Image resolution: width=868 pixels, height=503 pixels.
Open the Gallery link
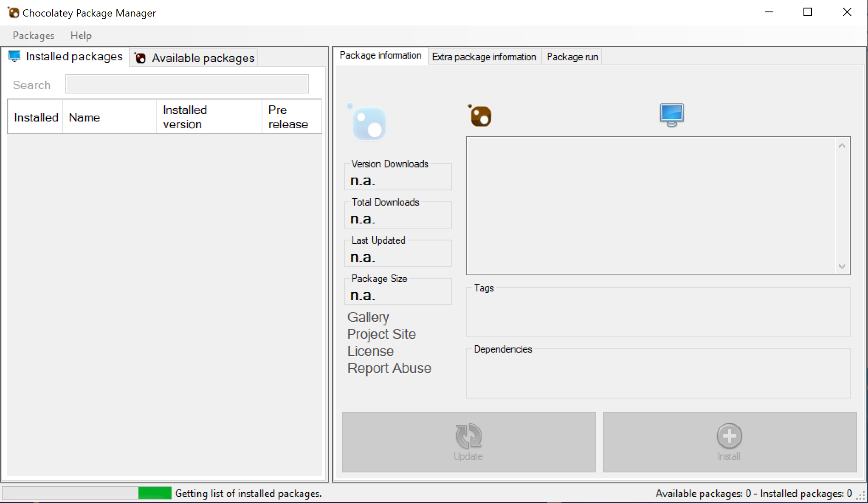(368, 317)
